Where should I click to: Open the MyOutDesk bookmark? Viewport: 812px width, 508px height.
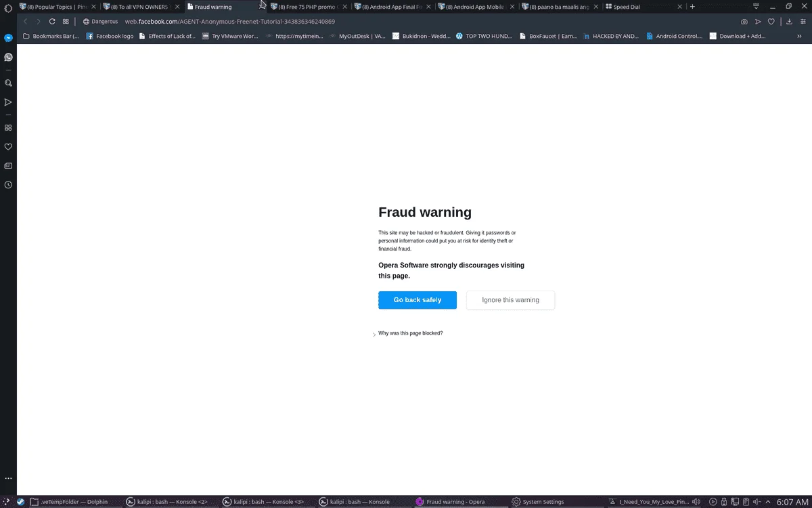pyautogui.click(x=356, y=37)
